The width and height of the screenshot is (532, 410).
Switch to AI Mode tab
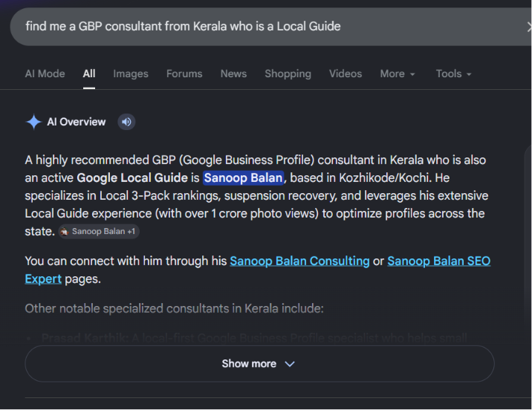pos(45,74)
